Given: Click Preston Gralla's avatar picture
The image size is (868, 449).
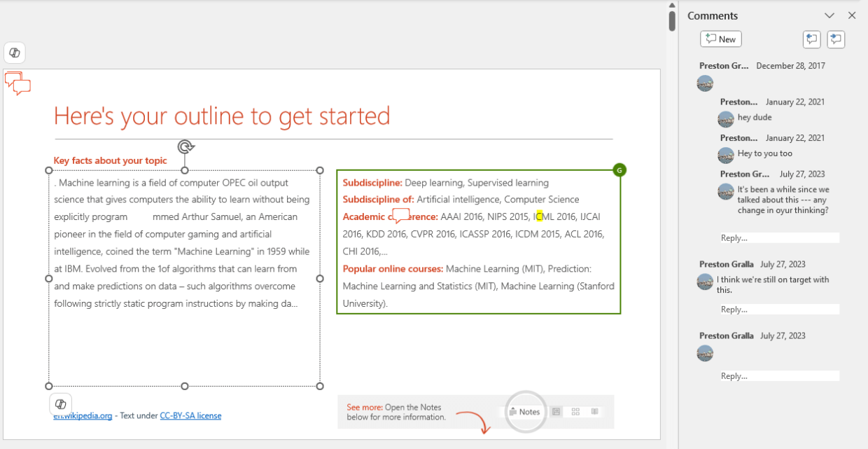Looking at the screenshot, I should pyautogui.click(x=705, y=282).
